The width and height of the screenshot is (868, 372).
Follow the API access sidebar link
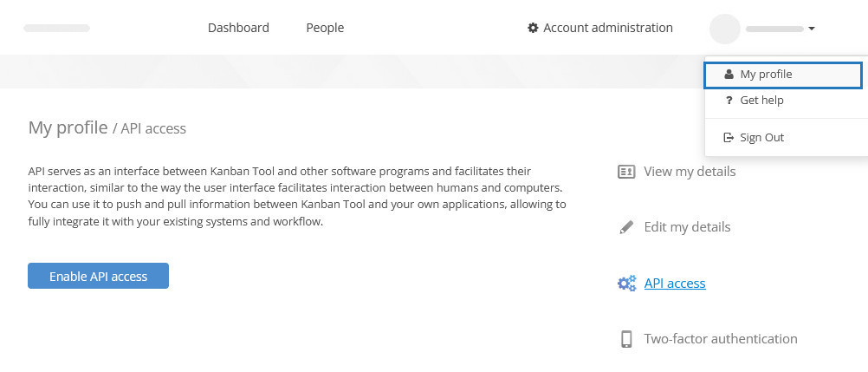point(675,284)
